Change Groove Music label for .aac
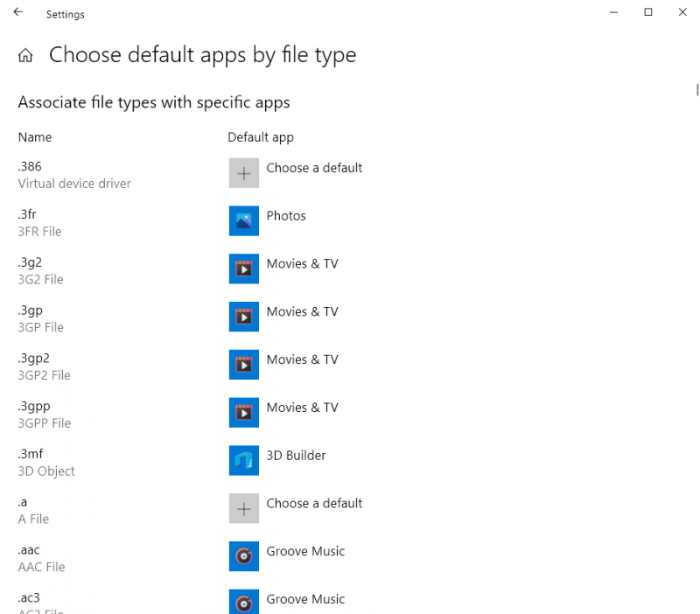Screen dimensions: 700x614 [305, 552]
